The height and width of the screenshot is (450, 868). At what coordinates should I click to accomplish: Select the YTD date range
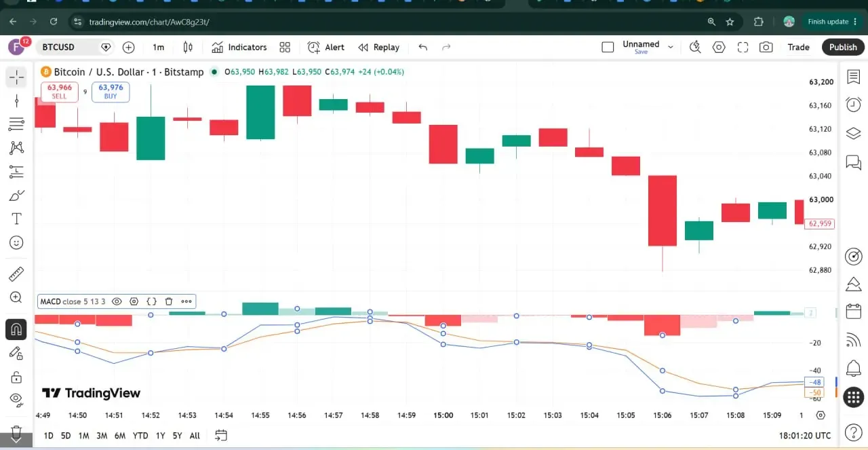coord(140,436)
